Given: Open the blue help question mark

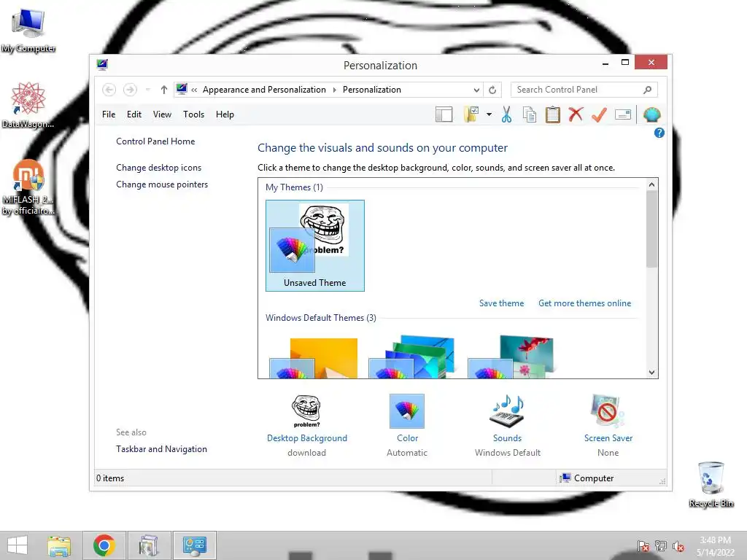Looking at the screenshot, I should [659, 133].
